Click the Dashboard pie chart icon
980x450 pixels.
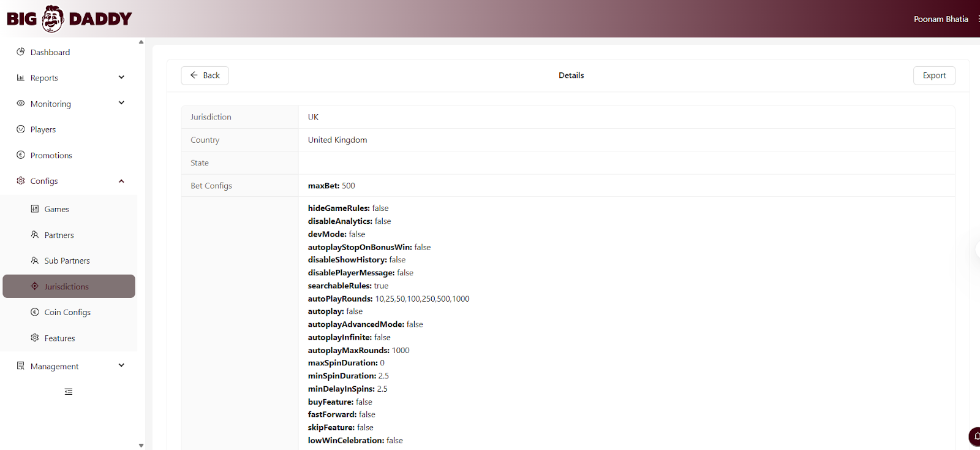21,52
